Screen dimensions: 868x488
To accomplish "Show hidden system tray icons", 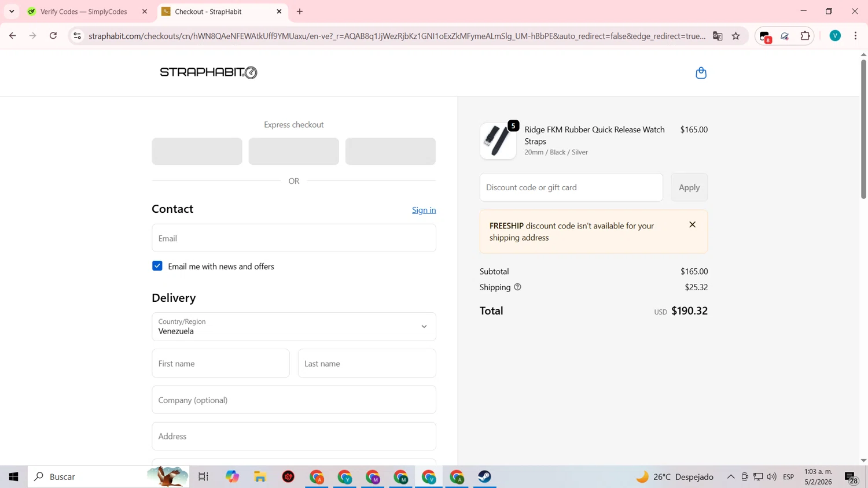I will [x=731, y=477].
